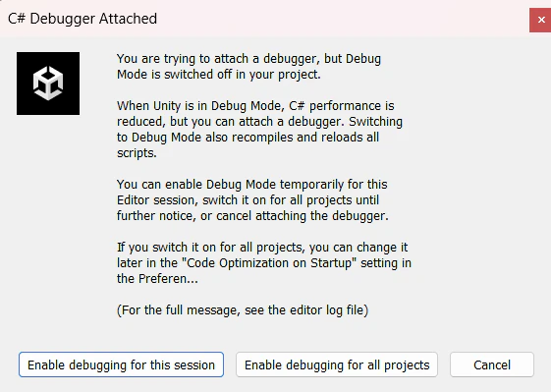The image size is (551, 392).
Task: Click the truncated 'the Preferen...' text
Action: pyautogui.click(x=157, y=279)
